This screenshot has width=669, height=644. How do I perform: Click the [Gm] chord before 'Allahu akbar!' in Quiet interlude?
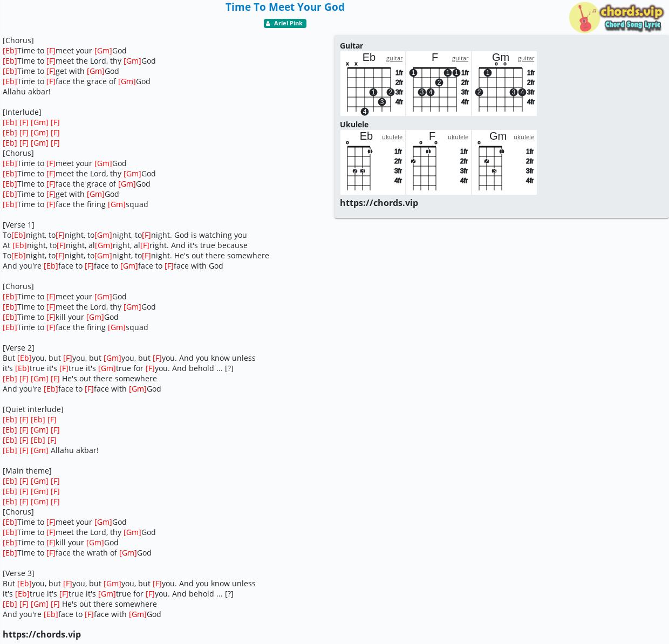[39, 450]
